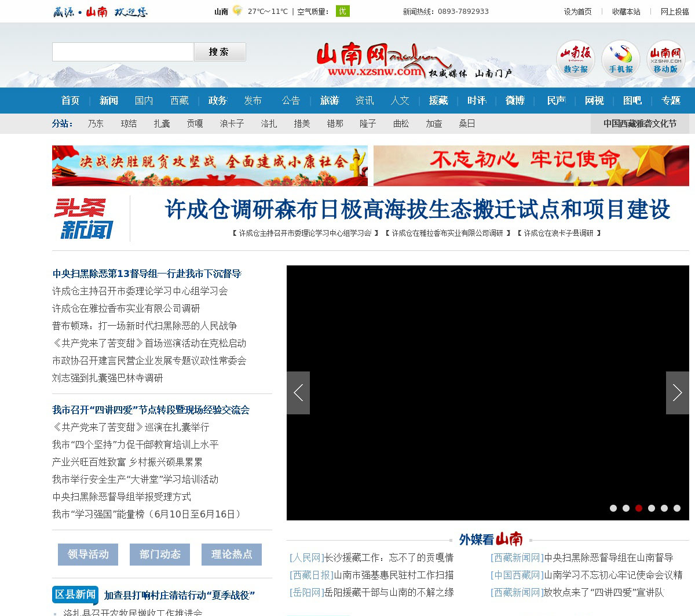Viewport: 695px width, 616px height.
Task: Select the third red slideshow dot
Action: [639, 508]
